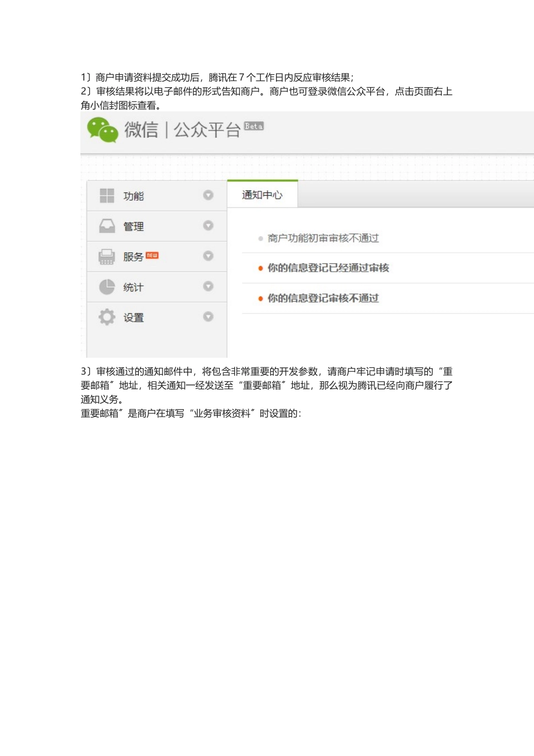Click the orange dot before 你的信息登记审核不通过
The image size is (534, 756).
[x=260, y=299]
